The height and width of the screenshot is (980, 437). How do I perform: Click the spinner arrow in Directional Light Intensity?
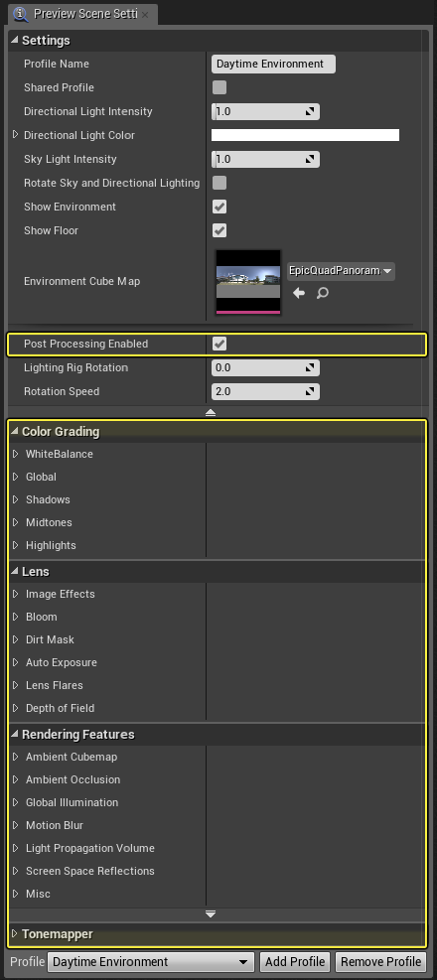(x=310, y=112)
